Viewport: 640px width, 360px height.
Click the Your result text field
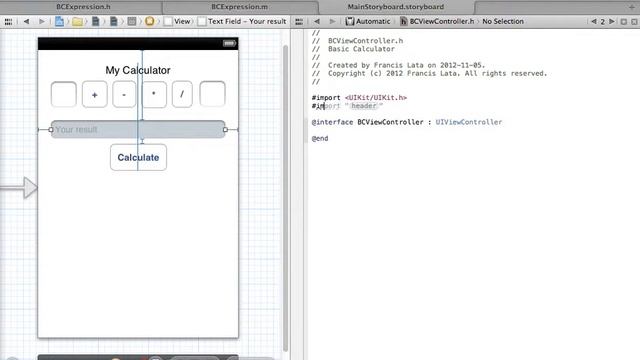pos(138,129)
